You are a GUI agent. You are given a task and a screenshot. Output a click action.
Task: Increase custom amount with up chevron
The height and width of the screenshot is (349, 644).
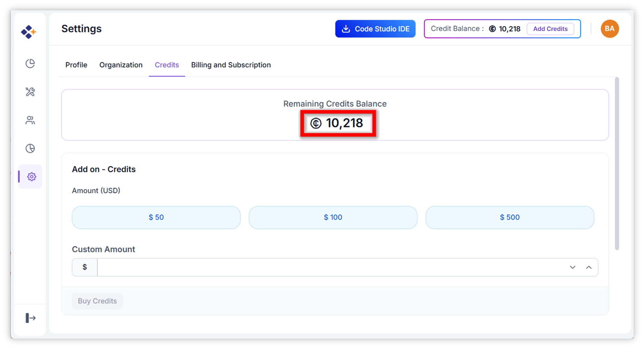tap(589, 267)
